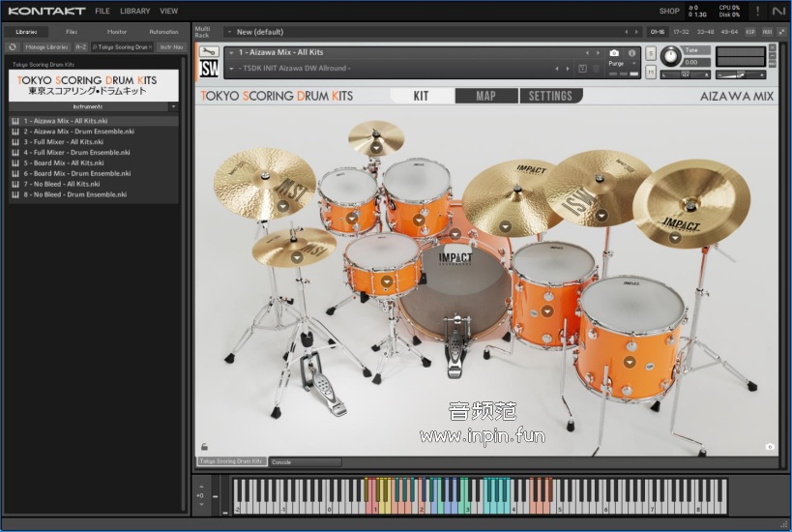Open the FILE menu
The image size is (792, 532).
(103, 11)
